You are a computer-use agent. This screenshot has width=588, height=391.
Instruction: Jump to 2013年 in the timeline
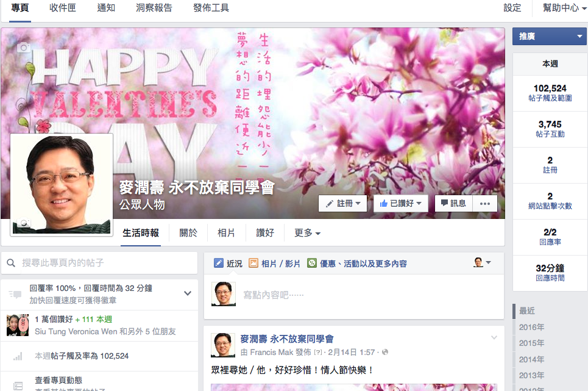[x=532, y=375]
